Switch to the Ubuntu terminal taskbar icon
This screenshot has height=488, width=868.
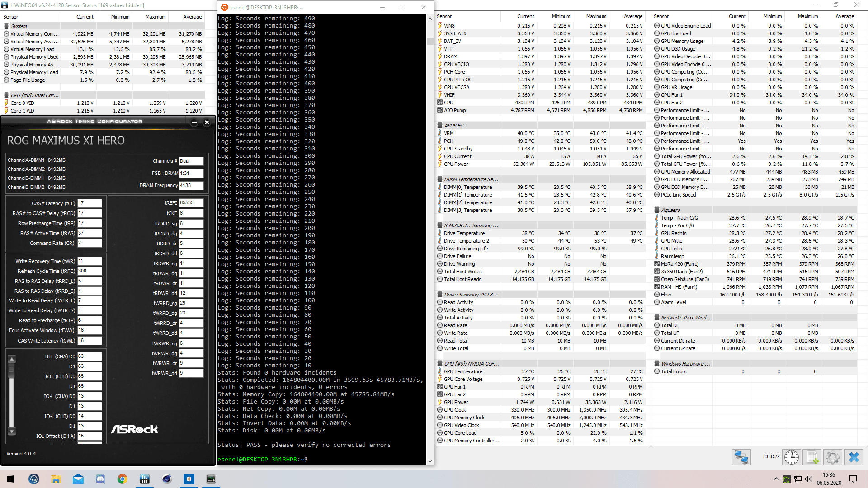click(189, 479)
